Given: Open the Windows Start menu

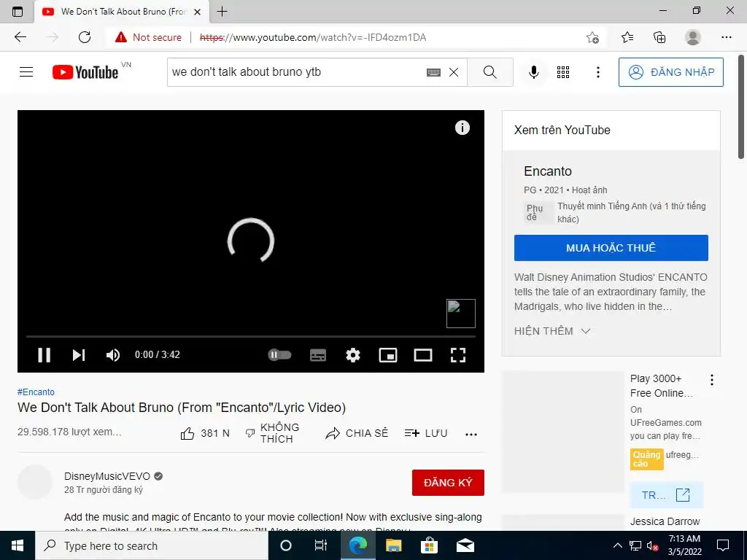Looking at the screenshot, I should (x=18, y=545).
